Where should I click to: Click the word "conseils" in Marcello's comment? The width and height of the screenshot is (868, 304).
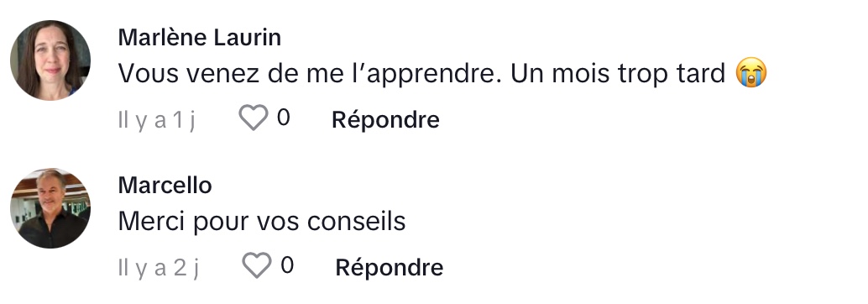click(357, 222)
